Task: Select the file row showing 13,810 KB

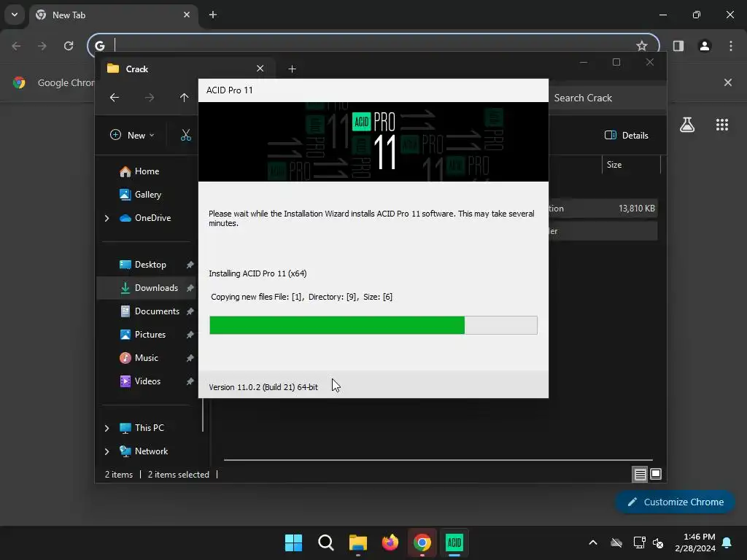Action: (x=603, y=209)
